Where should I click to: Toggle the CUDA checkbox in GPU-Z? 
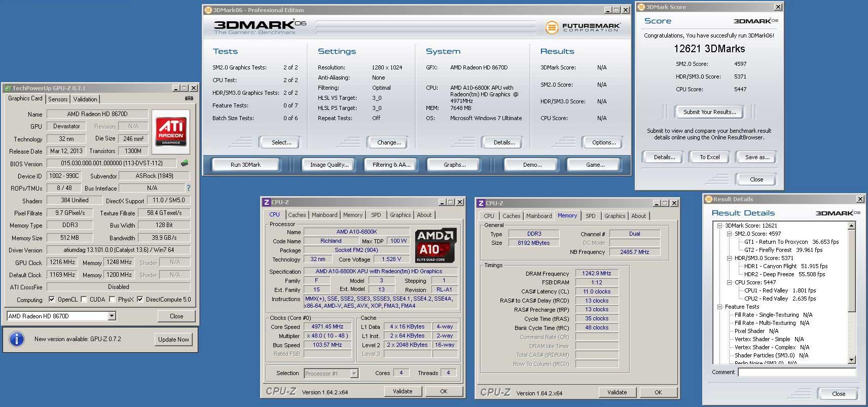[x=84, y=300]
